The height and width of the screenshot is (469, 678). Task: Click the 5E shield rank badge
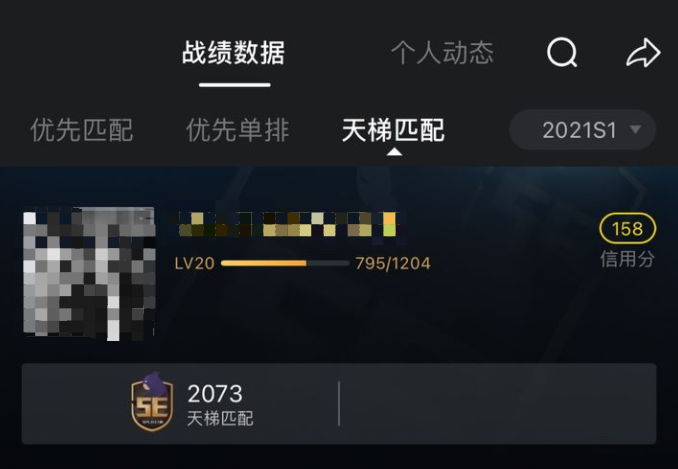tap(152, 402)
